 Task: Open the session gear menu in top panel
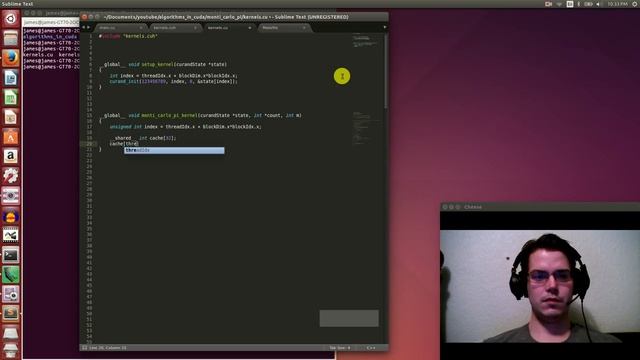click(635, 4)
